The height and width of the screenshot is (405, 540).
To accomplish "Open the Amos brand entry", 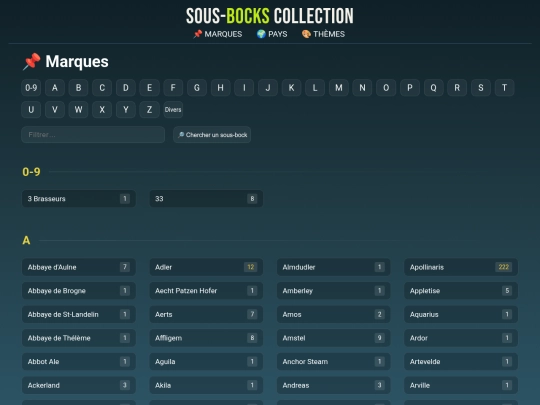I will coord(334,314).
